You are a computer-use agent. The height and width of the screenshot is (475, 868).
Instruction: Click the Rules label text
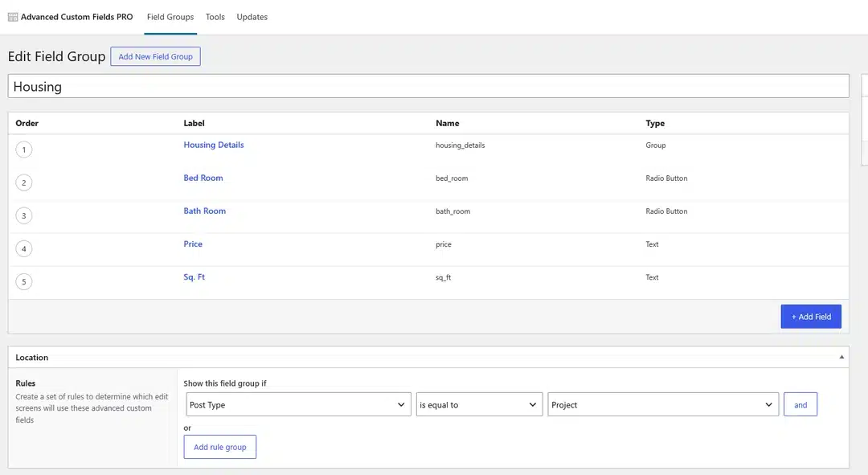pyautogui.click(x=26, y=383)
